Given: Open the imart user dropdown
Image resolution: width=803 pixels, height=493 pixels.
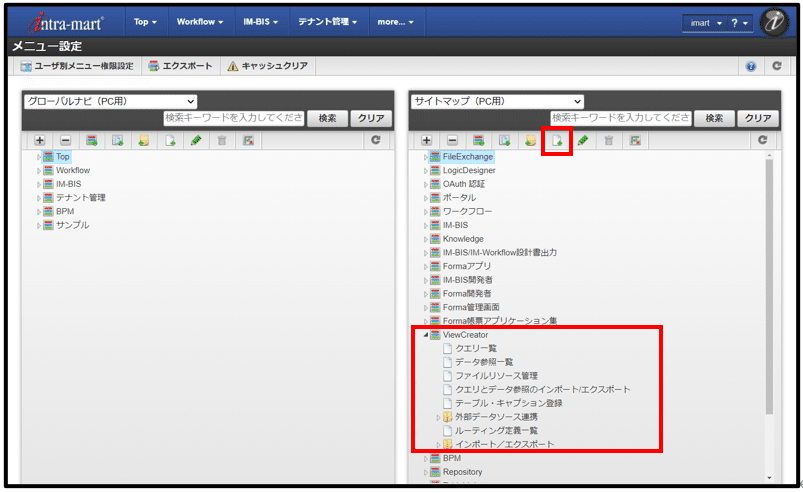Looking at the screenshot, I should pos(705,23).
